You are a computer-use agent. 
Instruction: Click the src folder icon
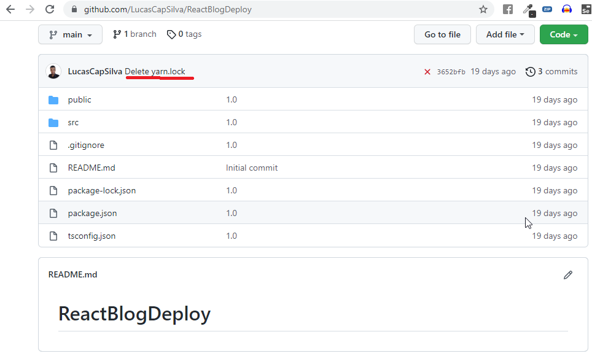tap(53, 123)
